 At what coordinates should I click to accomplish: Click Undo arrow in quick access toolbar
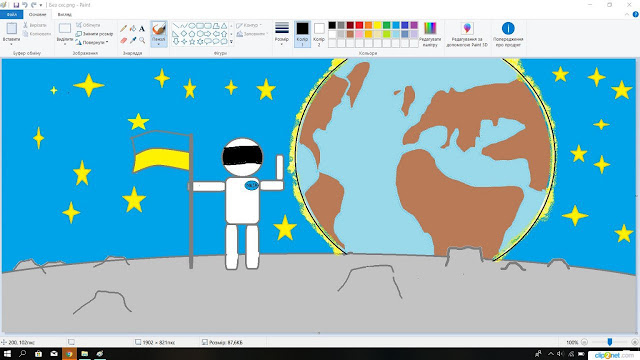[24, 5]
